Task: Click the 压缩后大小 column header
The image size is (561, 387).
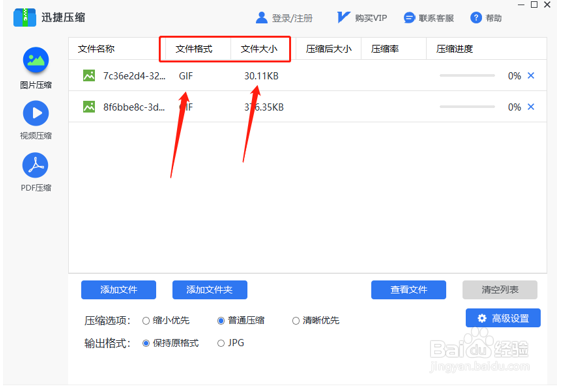Action: 329,49
